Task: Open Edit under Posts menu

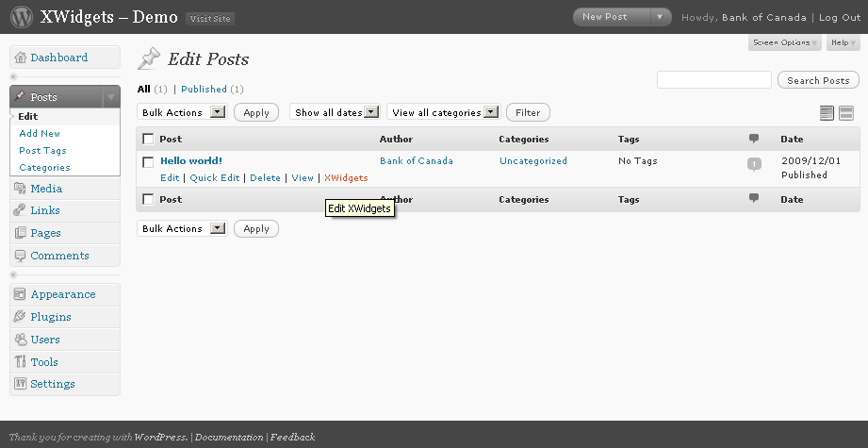Action: click(27, 116)
